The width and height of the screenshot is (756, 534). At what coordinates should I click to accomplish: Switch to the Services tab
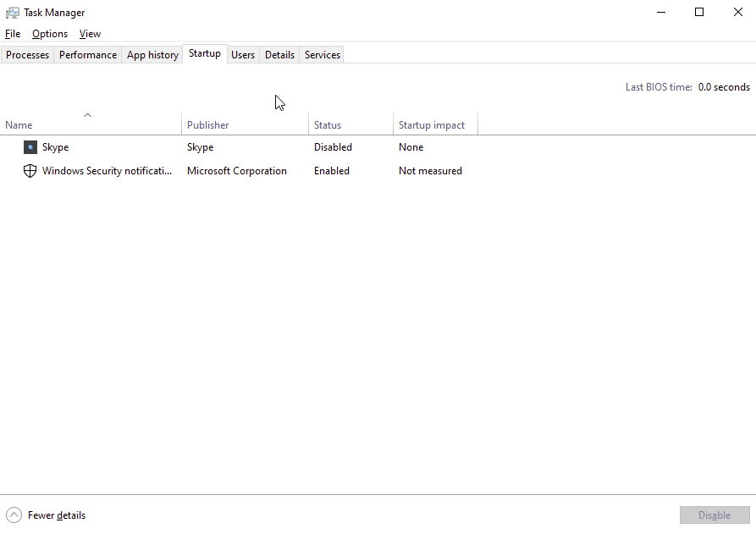point(322,55)
